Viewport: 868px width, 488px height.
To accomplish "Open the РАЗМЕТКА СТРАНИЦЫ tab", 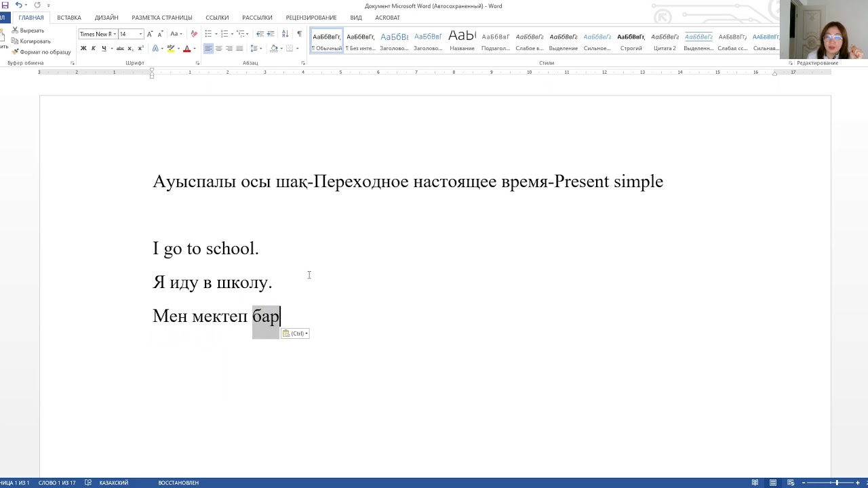I will (x=162, y=18).
